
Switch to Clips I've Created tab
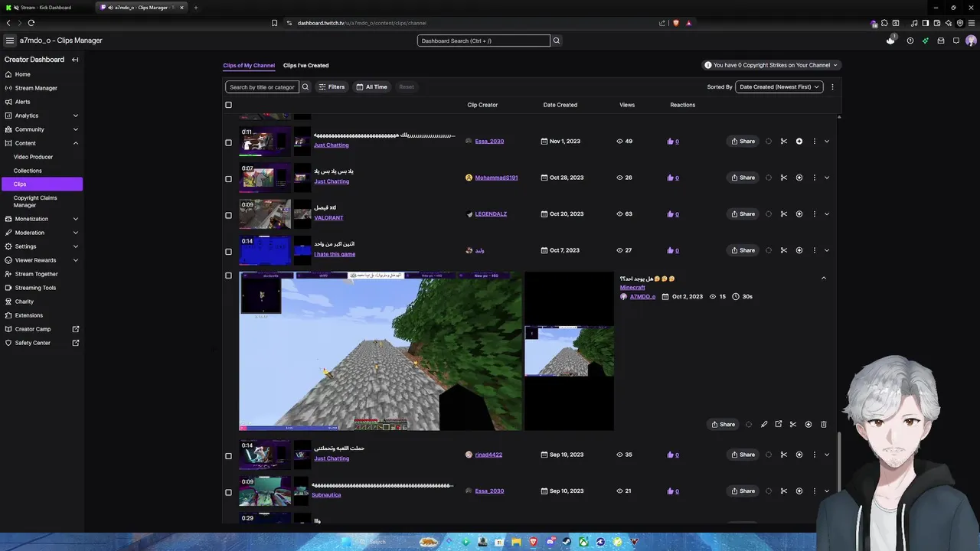[x=305, y=65]
